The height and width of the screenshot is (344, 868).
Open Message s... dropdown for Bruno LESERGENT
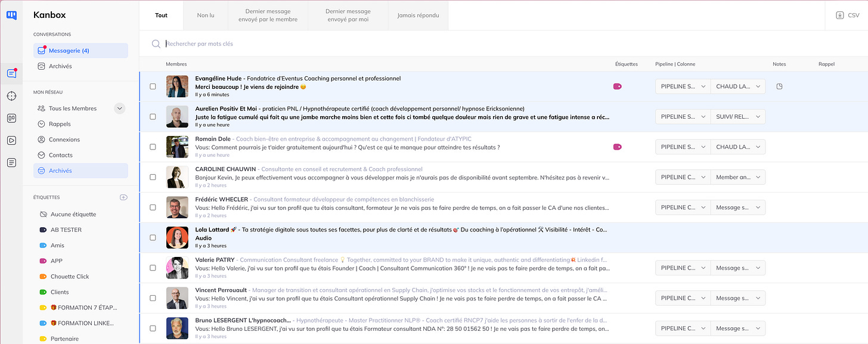pyautogui.click(x=738, y=328)
